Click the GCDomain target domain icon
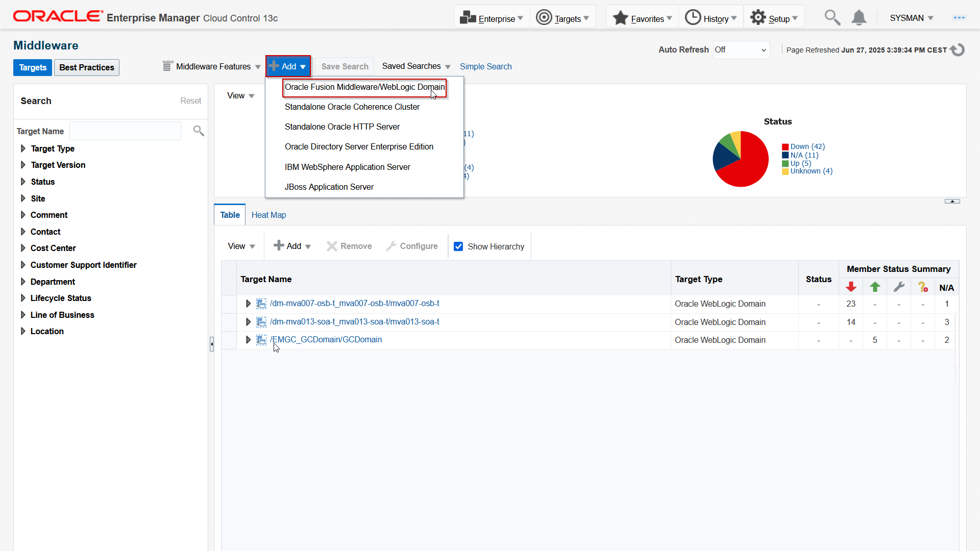 (x=261, y=340)
